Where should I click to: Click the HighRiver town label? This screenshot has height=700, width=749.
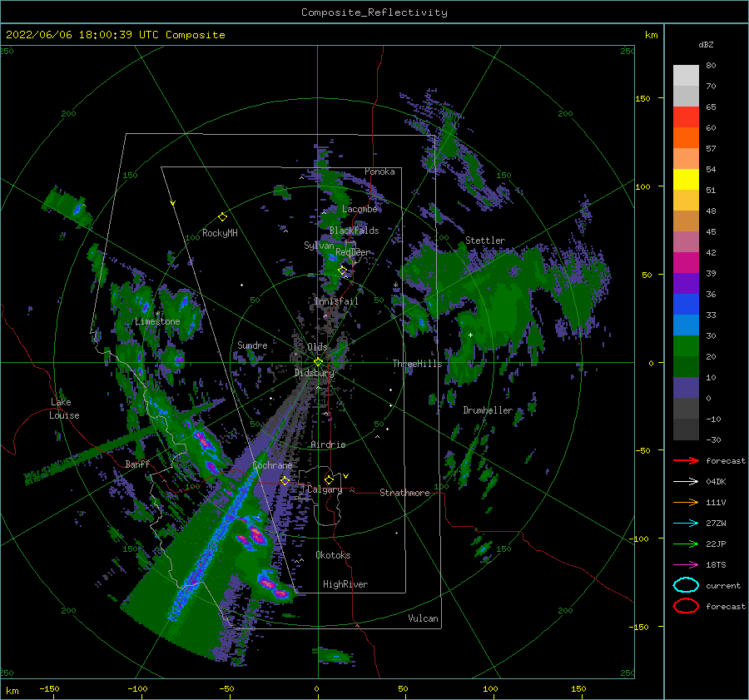345,584
